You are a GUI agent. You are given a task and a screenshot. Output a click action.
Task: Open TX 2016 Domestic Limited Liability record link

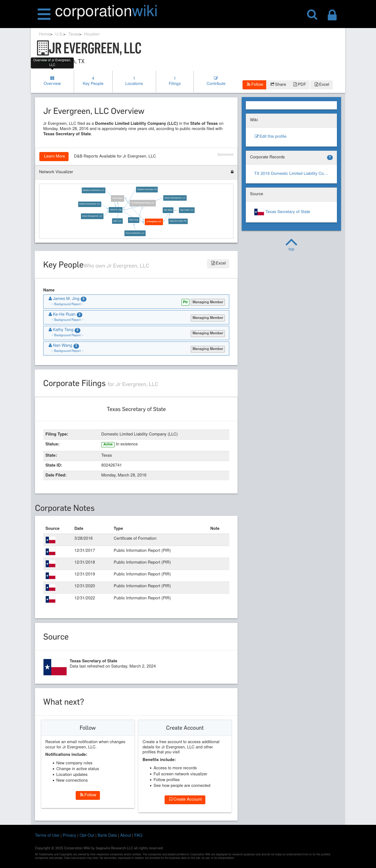(291, 173)
